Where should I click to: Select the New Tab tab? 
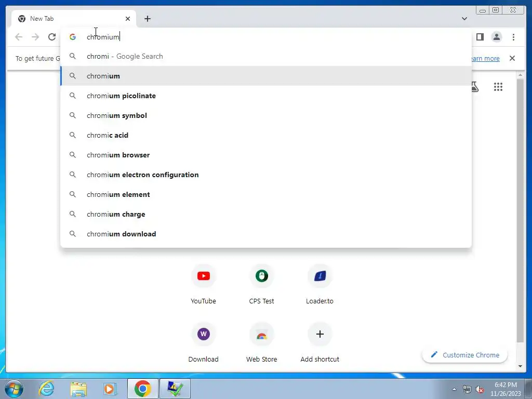point(74,19)
